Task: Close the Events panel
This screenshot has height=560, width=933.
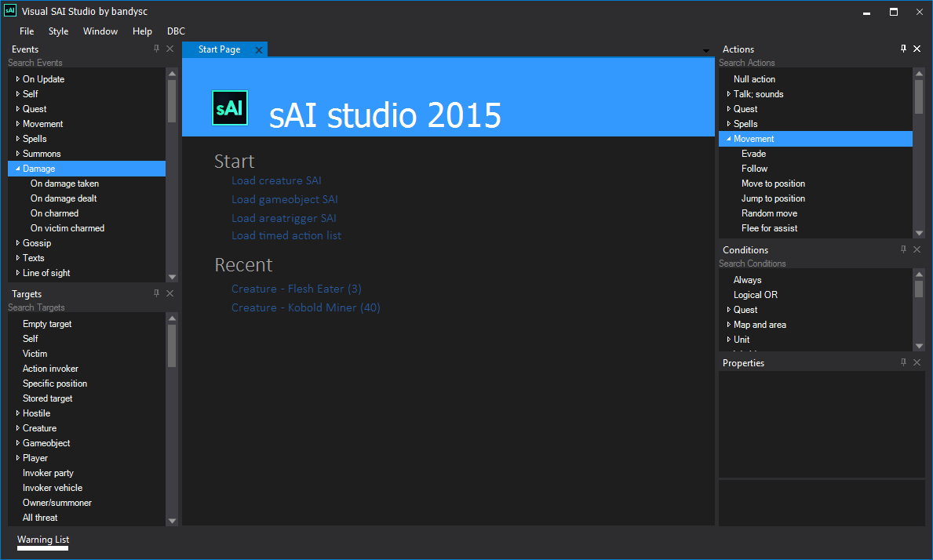Action: coord(169,49)
